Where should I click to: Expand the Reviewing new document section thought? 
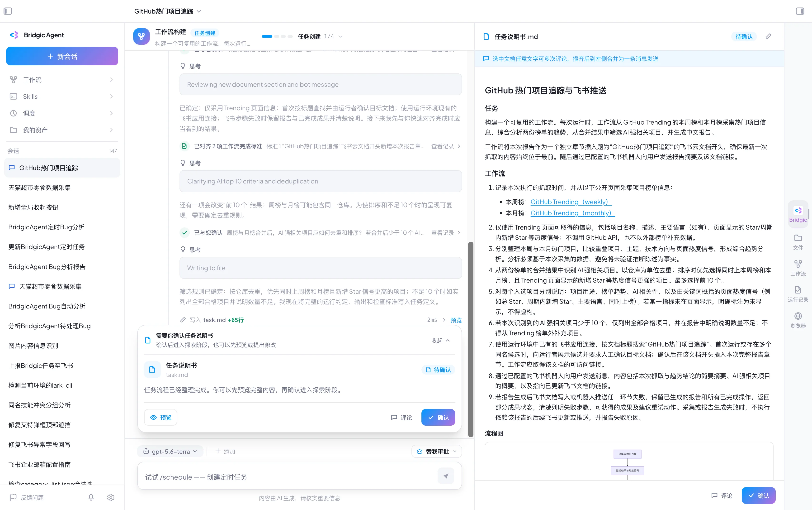coord(321,84)
